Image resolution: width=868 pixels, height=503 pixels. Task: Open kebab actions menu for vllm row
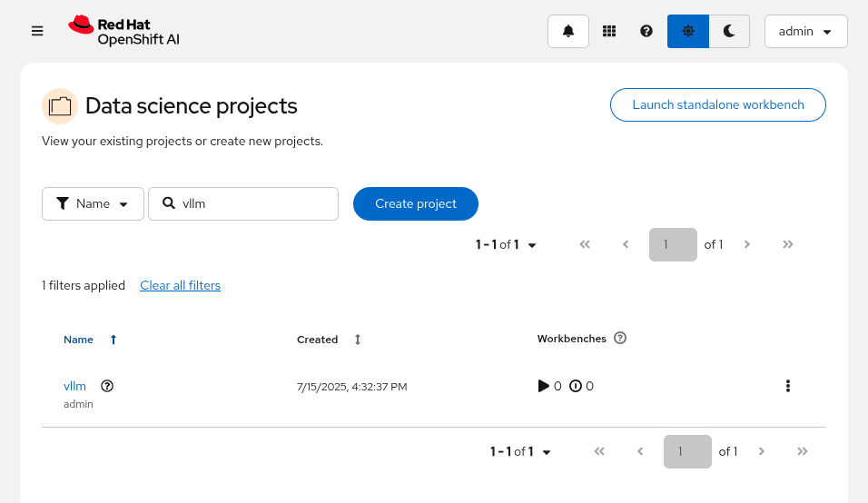(788, 386)
